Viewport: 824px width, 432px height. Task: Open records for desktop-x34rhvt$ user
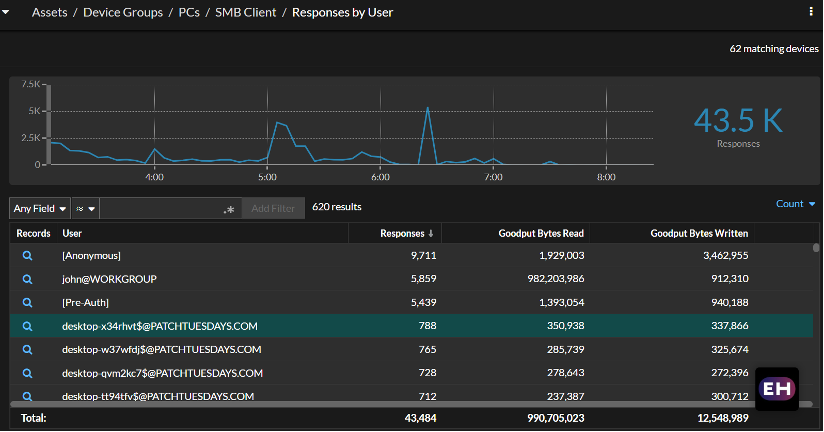[28, 326]
